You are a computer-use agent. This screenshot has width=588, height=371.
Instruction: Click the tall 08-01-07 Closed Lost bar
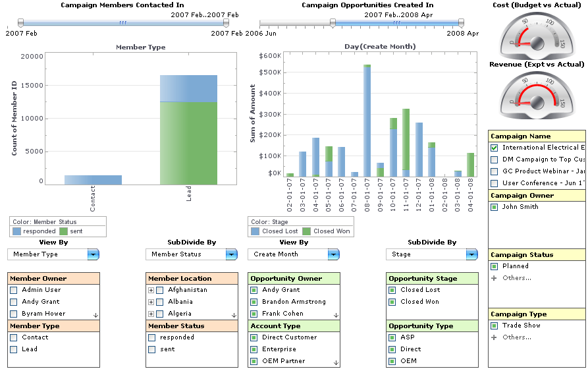pos(367,122)
